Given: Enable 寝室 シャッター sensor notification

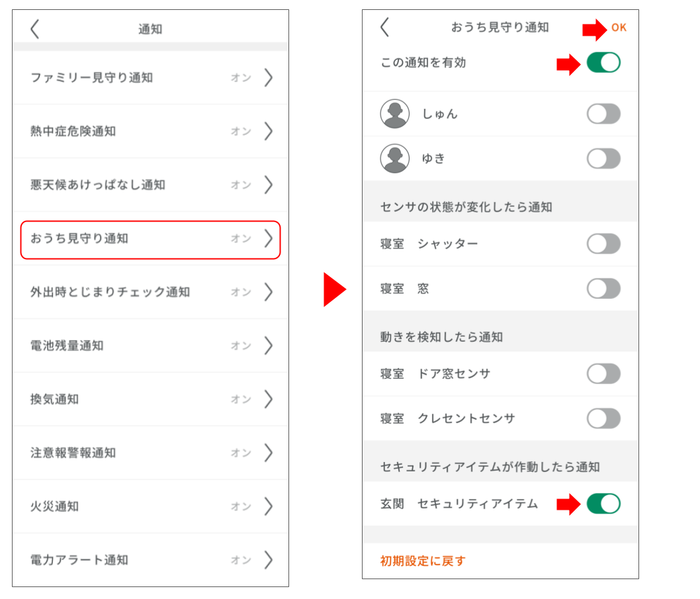Looking at the screenshot, I should tap(603, 243).
